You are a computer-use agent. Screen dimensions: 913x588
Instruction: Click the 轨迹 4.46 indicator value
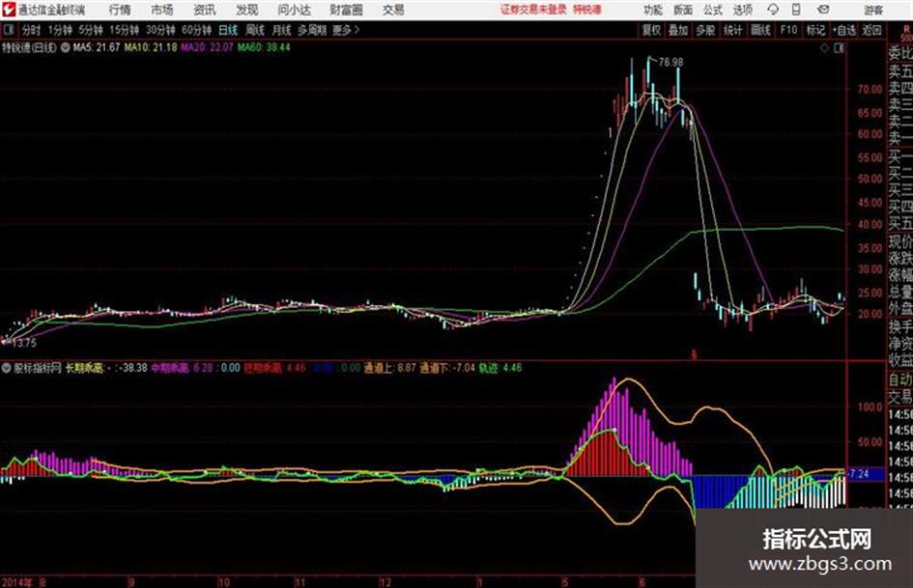500,368
